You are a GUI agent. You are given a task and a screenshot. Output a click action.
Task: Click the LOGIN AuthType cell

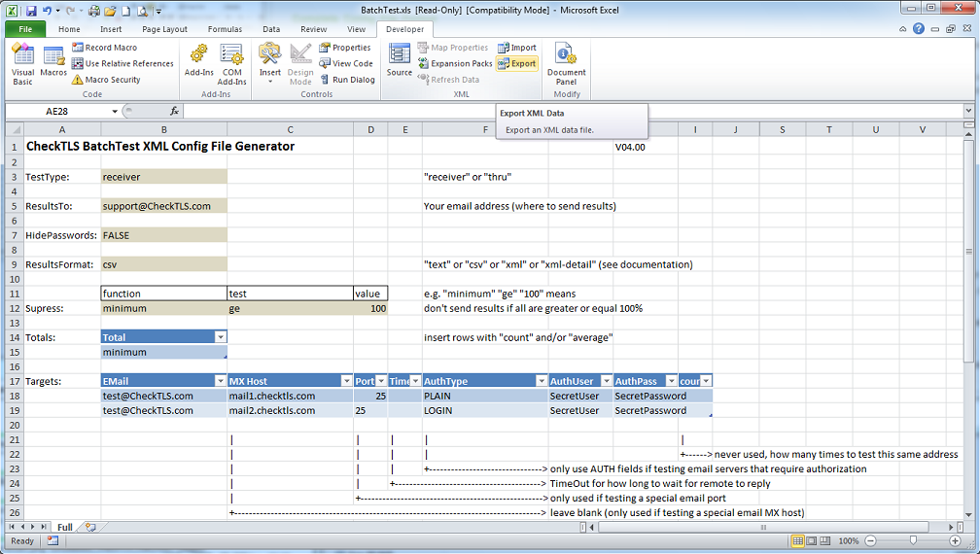point(485,411)
